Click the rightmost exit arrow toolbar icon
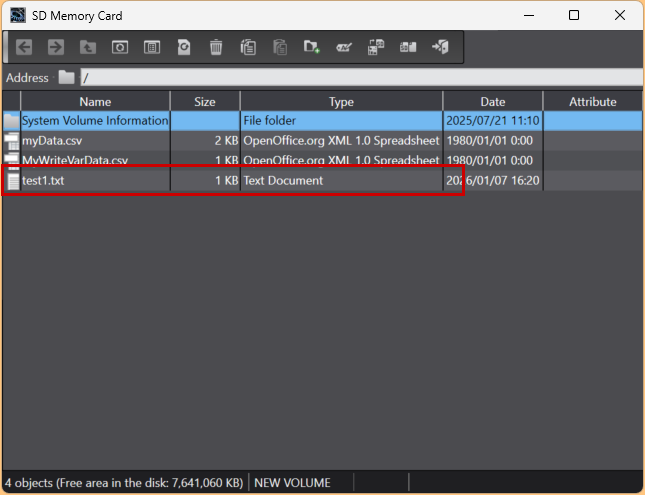Image resolution: width=645 pixels, height=495 pixels. (440, 47)
